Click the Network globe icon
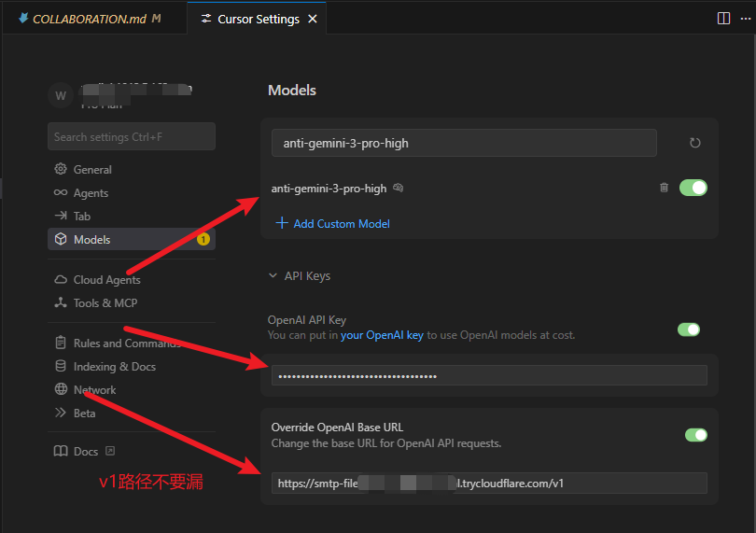This screenshot has width=756, height=533. point(61,388)
